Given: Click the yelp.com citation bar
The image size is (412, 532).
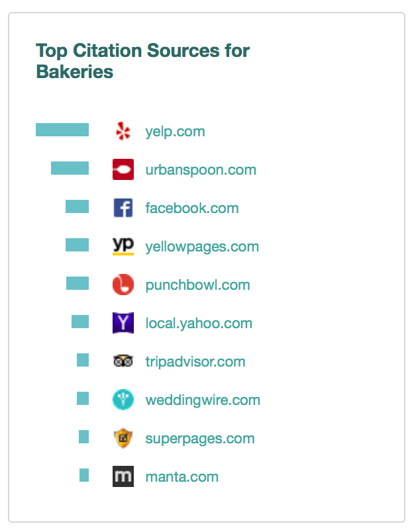Looking at the screenshot, I should coord(62,130).
